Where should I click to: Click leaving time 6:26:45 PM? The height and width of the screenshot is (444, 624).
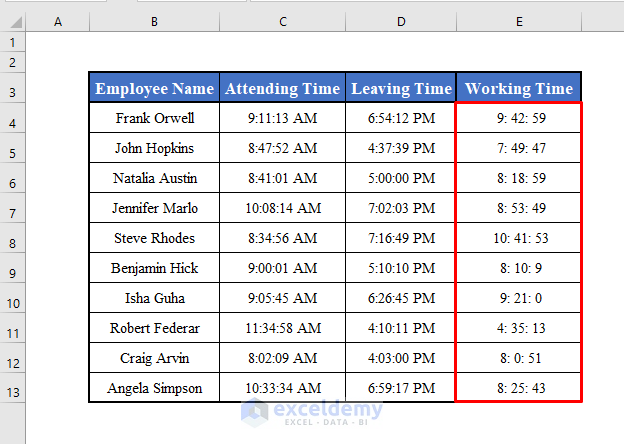coord(401,298)
